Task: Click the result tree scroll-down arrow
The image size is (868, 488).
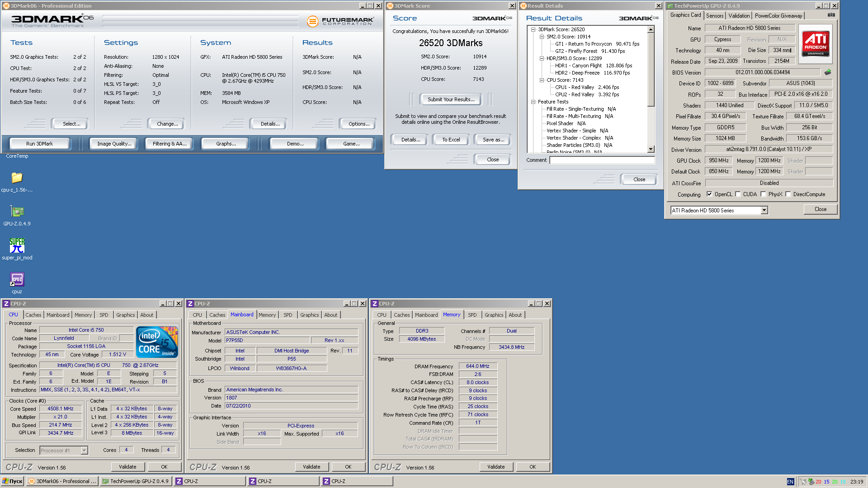Action: click(651, 149)
